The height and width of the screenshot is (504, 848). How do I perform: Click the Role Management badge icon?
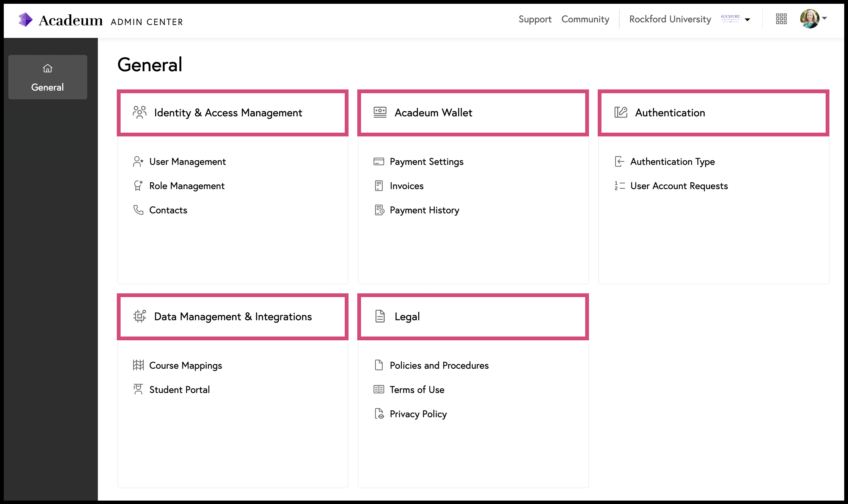[138, 186]
